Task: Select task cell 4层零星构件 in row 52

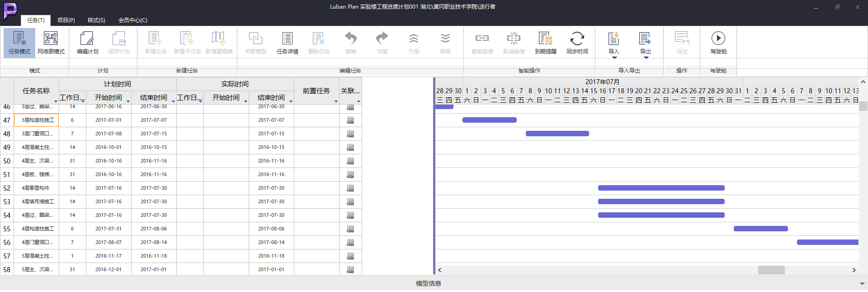Action: coord(37,188)
